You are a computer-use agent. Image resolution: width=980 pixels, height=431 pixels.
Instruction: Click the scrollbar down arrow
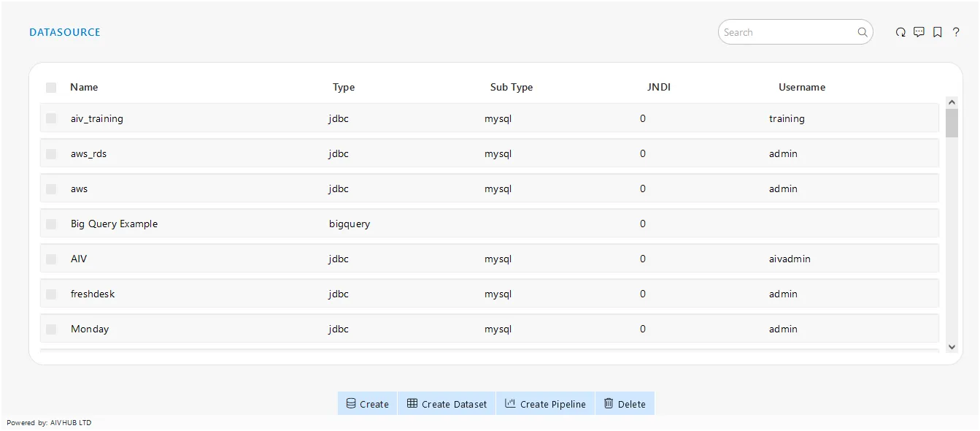[952, 347]
